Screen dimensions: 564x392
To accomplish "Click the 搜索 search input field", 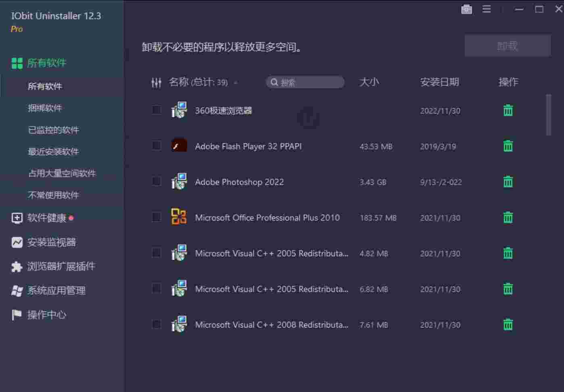I will tap(305, 82).
